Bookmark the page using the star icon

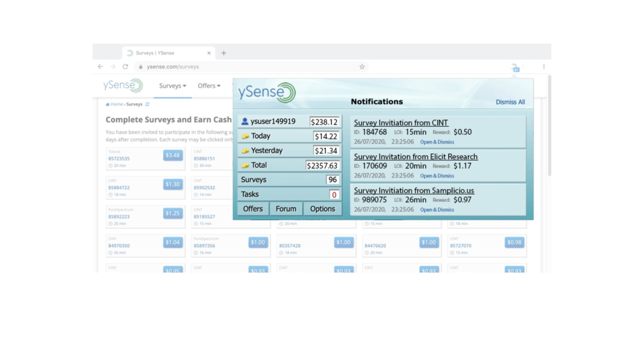(x=362, y=66)
